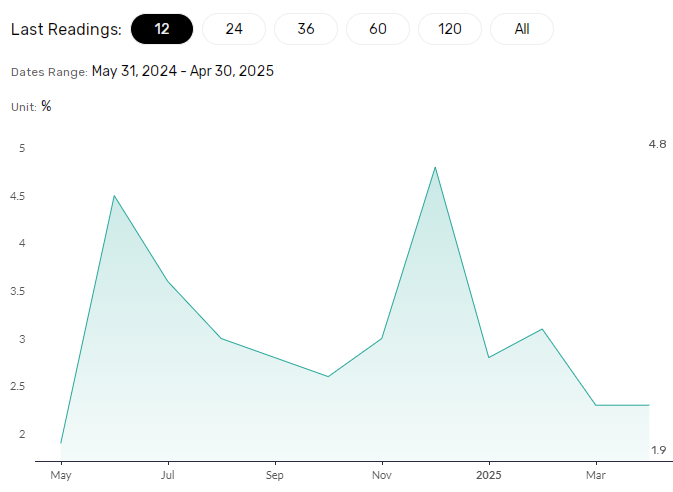Show last 60 readings
The image size is (673, 492).
[378, 29]
